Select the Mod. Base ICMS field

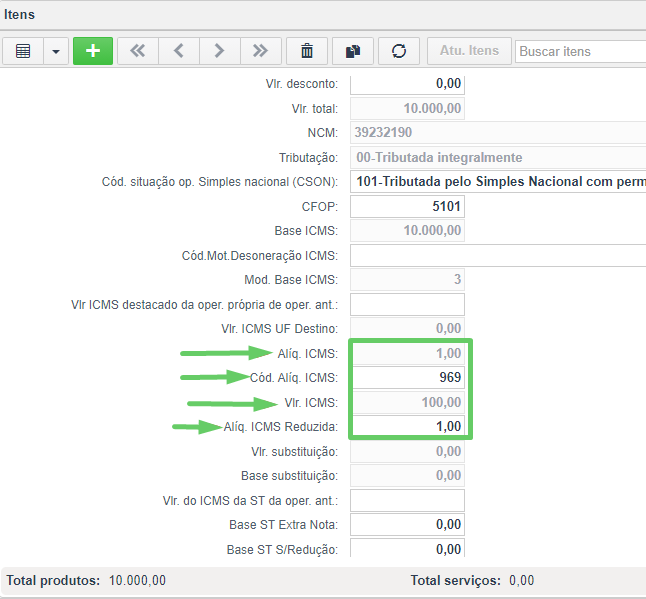point(407,280)
